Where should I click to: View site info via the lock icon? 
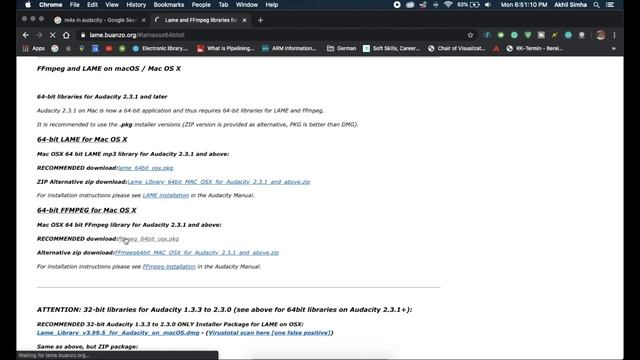click(x=83, y=36)
